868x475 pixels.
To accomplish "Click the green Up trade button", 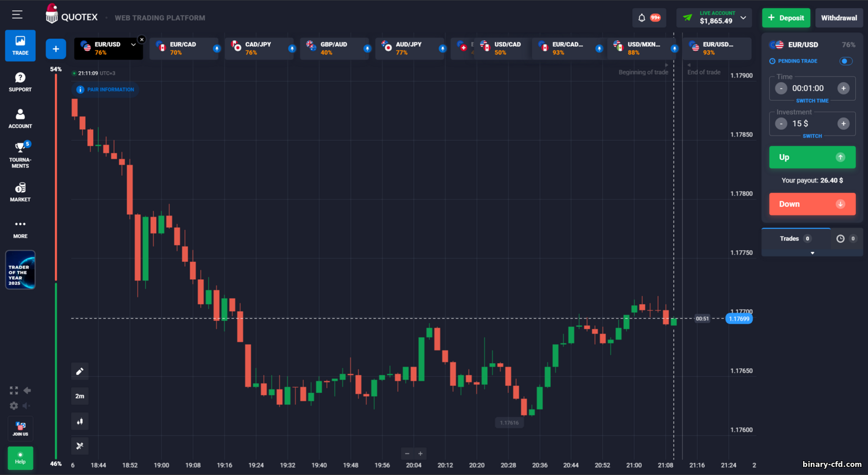I will point(812,158).
